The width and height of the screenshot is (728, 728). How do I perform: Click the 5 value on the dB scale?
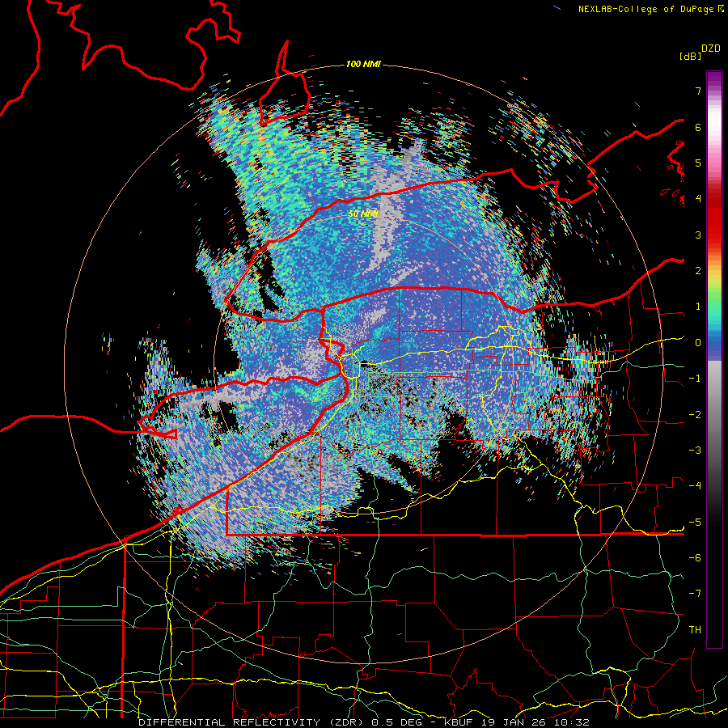point(698,163)
